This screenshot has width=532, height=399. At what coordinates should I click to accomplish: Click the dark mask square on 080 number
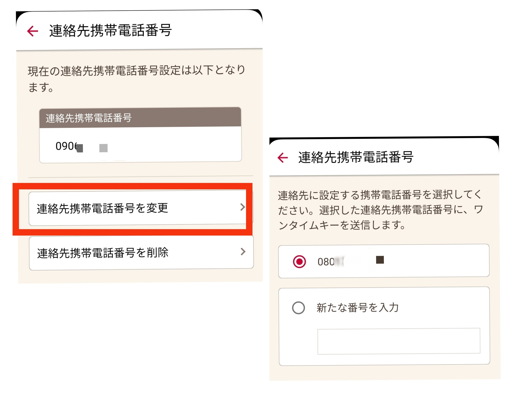tap(380, 260)
